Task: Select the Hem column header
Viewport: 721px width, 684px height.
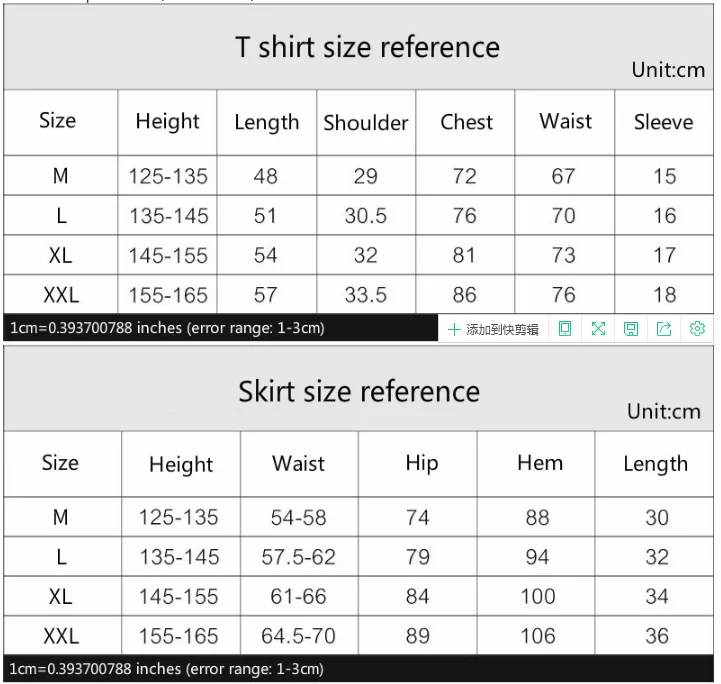Action: tap(539, 463)
